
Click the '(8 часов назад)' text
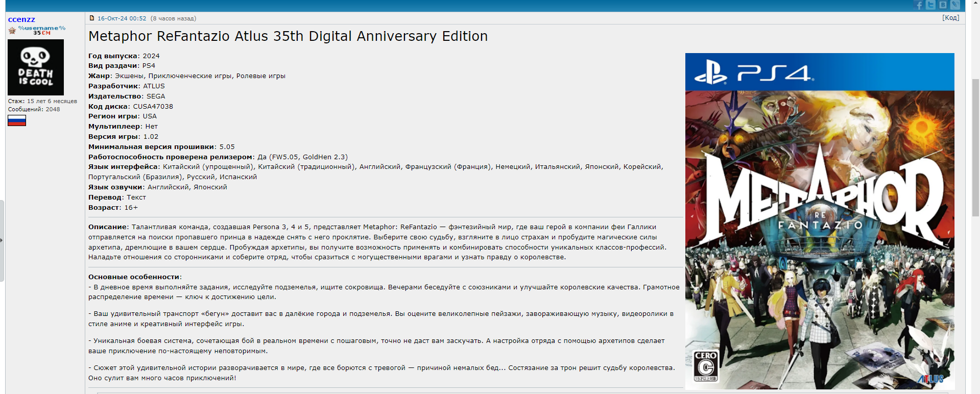click(x=173, y=18)
